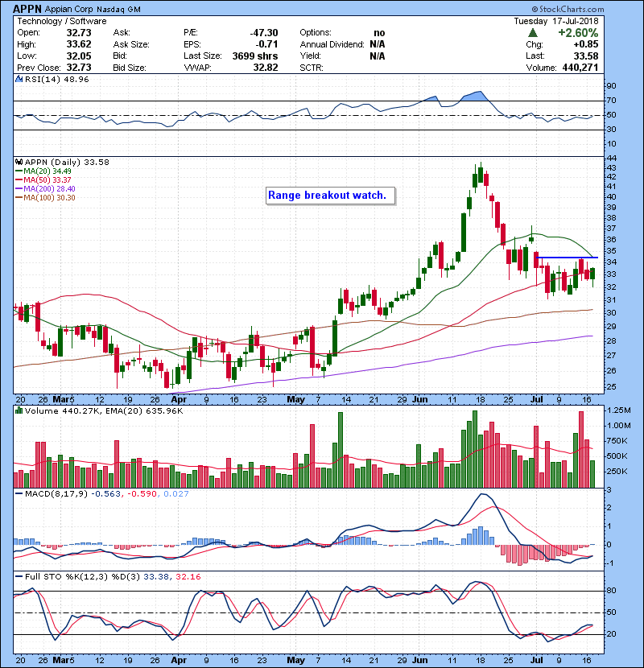644x668 pixels.
Task: Click the Bid Size label
Action: tap(130, 68)
